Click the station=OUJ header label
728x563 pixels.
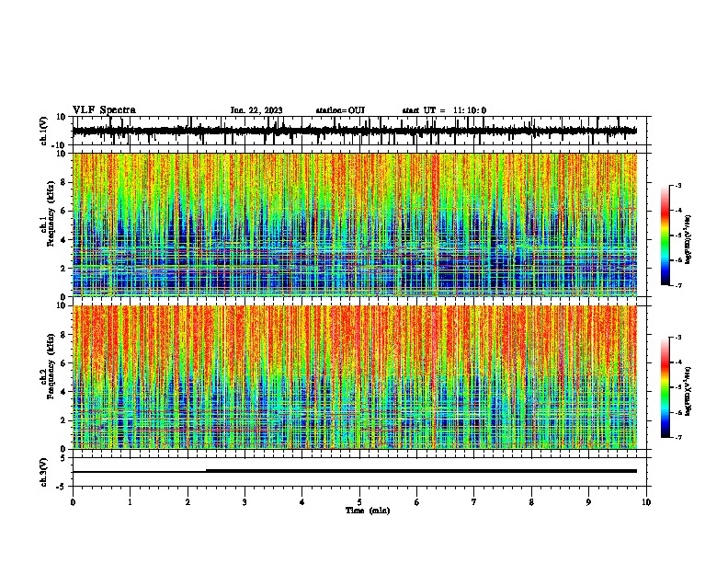[x=340, y=110]
